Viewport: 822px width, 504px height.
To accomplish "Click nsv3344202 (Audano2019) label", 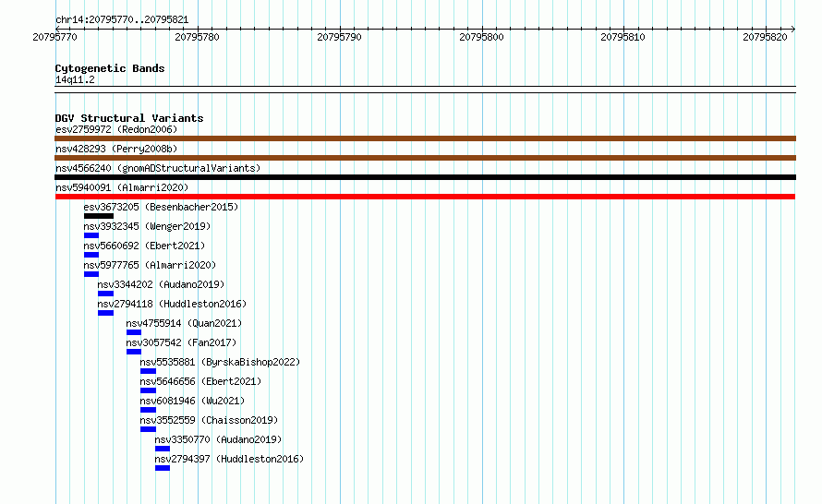I will tap(161, 284).
